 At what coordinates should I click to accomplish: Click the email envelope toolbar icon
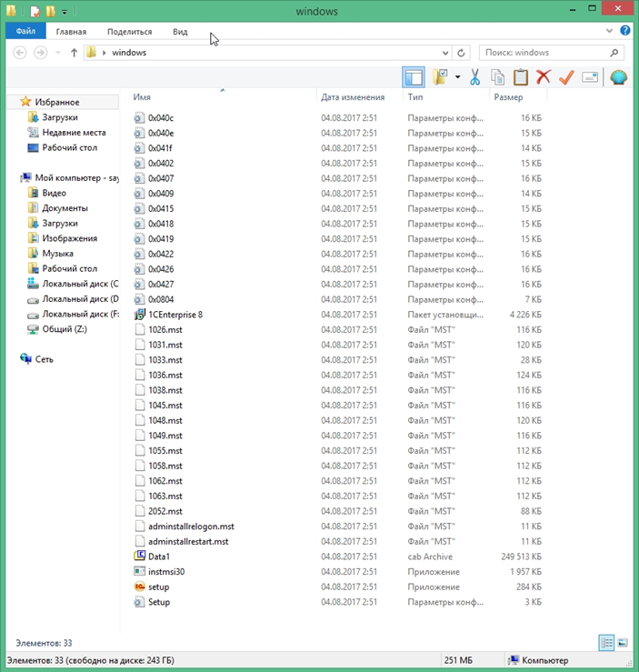[590, 77]
